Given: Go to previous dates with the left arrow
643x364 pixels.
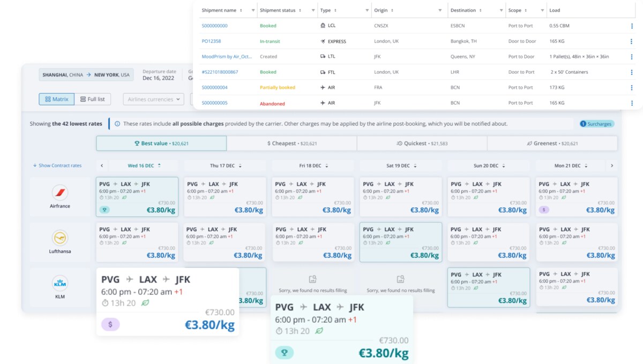Looking at the screenshot, I should 102,166.
